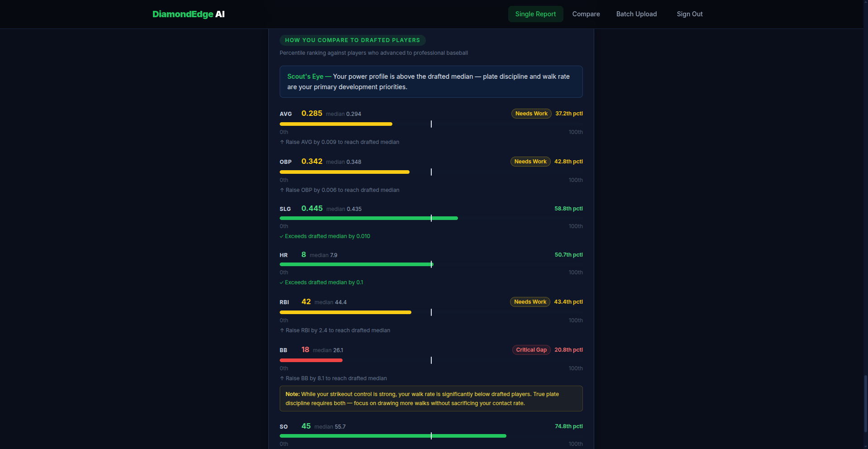The image size is (868, 449).
Task: Toggle the Needs Work badge for RBI
Action: click(x=529, y=301)
